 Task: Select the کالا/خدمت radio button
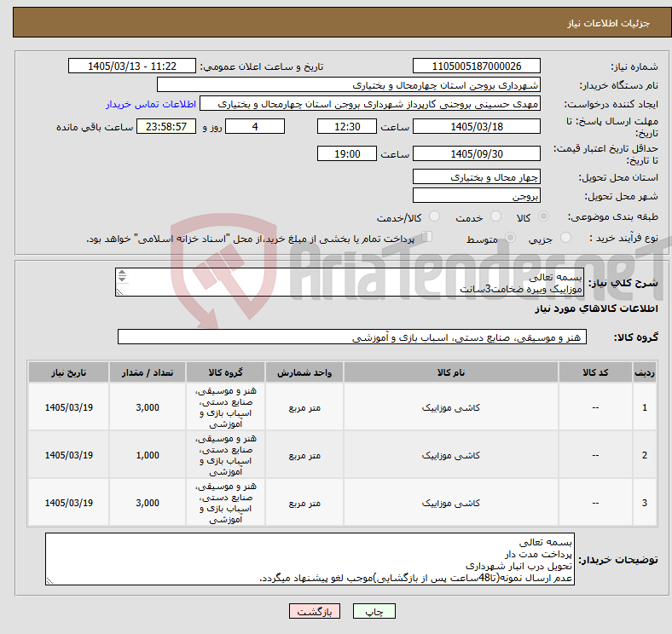[435, 216]
